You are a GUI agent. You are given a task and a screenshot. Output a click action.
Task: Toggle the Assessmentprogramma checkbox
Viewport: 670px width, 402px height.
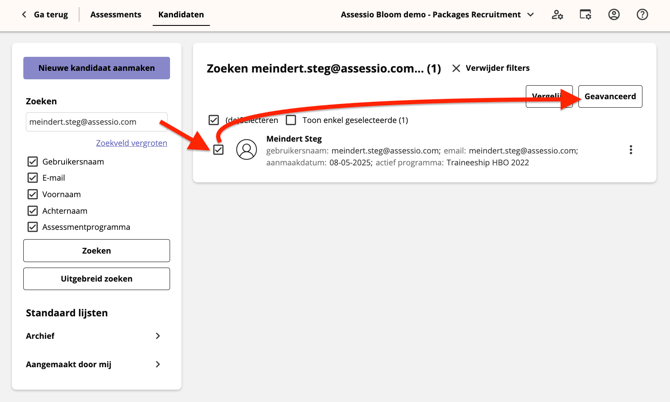tap(33, 227)
